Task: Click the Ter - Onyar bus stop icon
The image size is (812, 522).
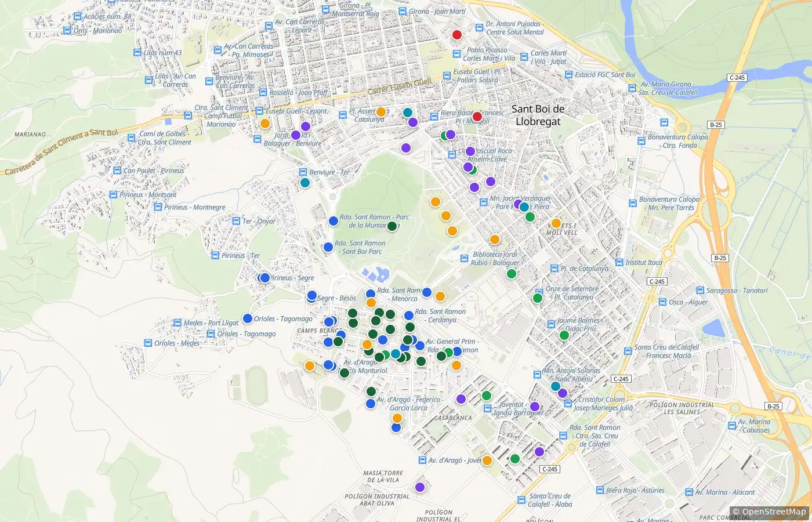Action: 235,221
